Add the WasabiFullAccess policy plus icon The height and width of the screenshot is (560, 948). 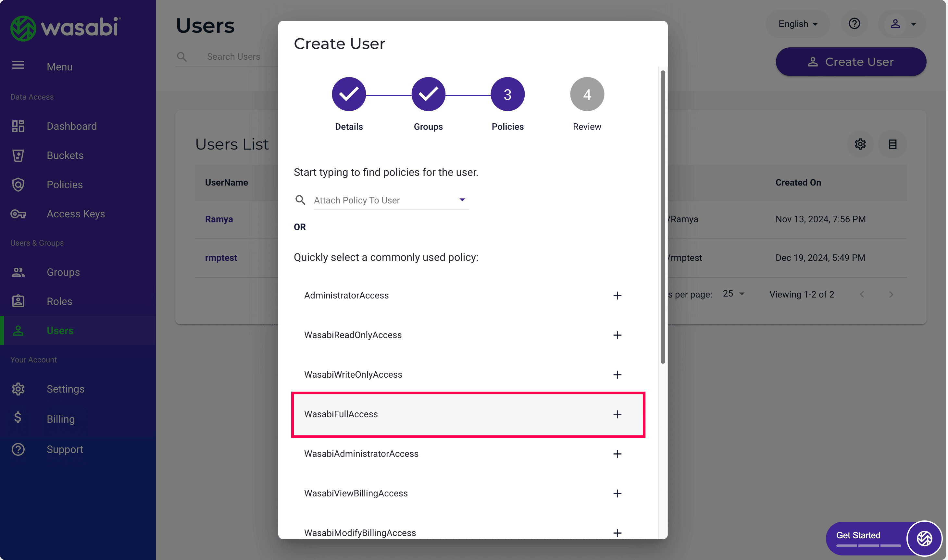click(617, 414)
